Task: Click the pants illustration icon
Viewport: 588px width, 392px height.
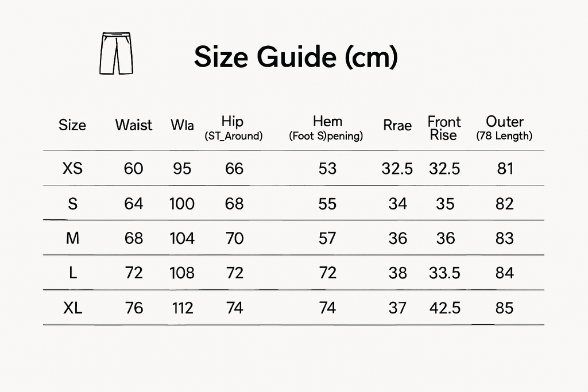Action: tap(116, 53)
